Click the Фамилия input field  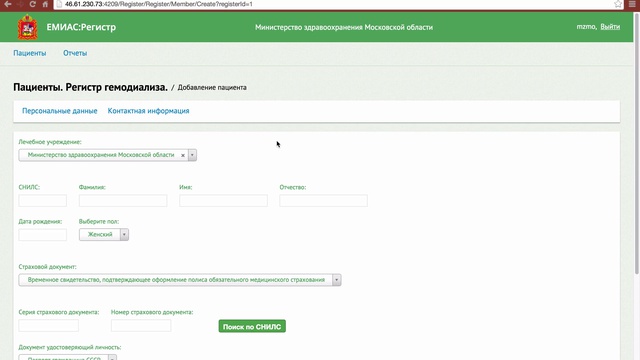coord(123,200)
